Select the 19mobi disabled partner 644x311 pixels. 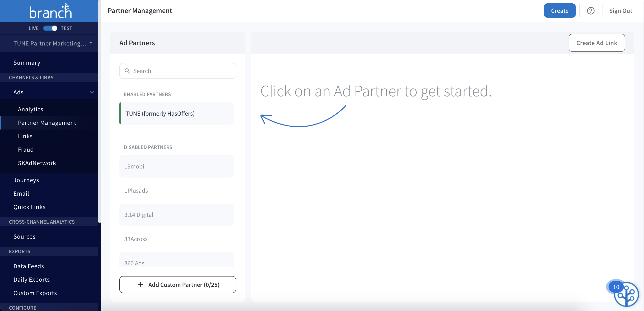point(177,166)
